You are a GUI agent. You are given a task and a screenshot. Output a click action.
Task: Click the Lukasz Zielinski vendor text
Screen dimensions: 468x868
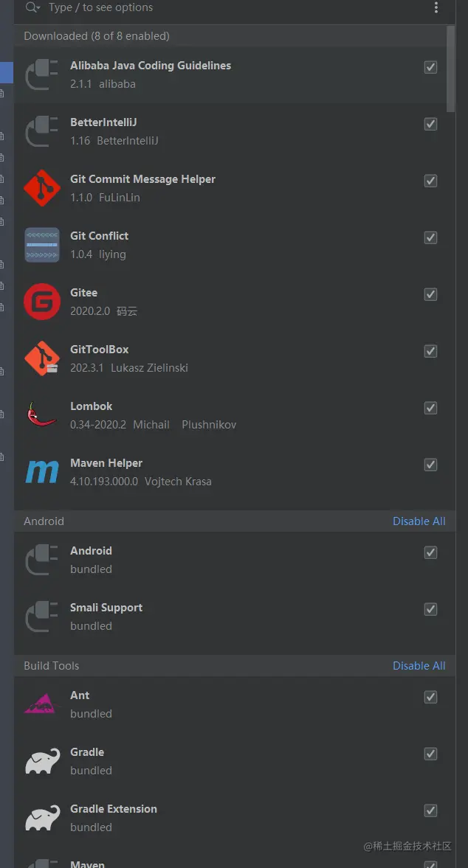pos(150,367)
